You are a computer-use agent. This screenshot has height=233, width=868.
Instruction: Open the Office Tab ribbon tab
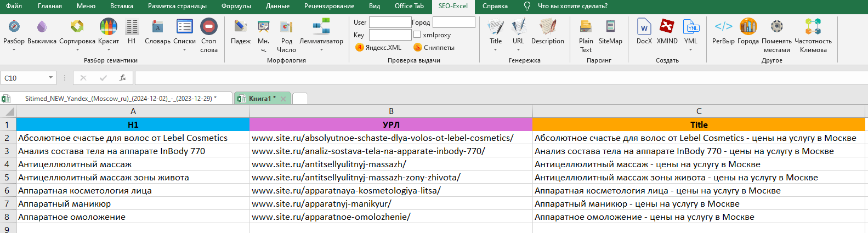409,6
